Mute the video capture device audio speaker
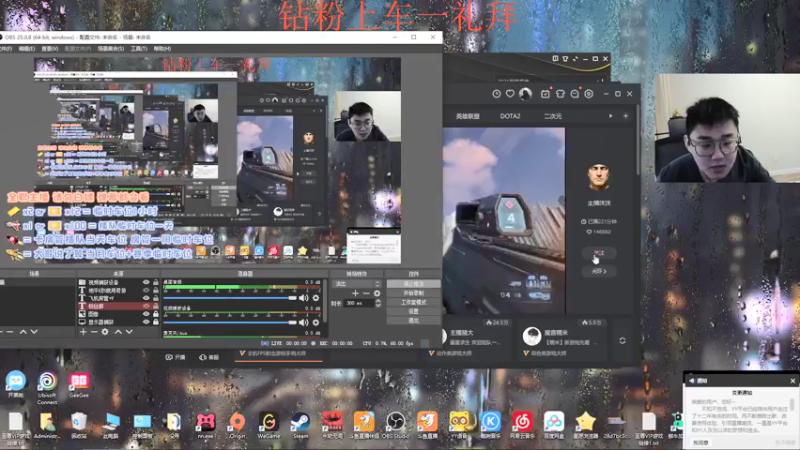 pyautogui.click(x=304, y=322)
